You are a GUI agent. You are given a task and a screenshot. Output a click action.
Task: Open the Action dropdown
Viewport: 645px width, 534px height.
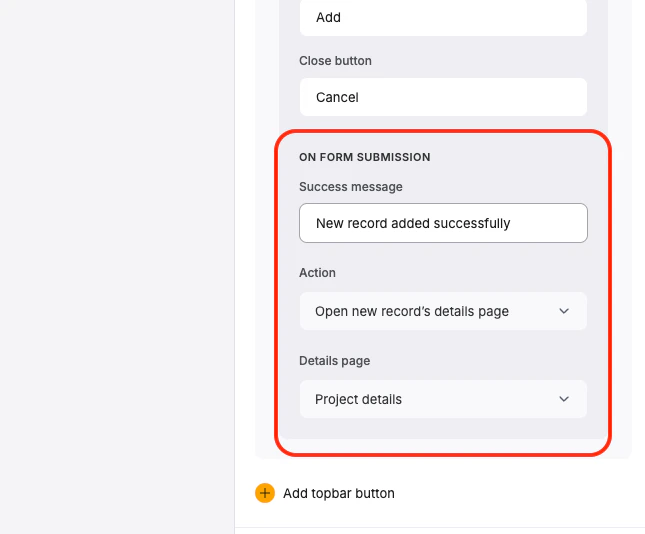pyautogui.click(x=443, y=311)
